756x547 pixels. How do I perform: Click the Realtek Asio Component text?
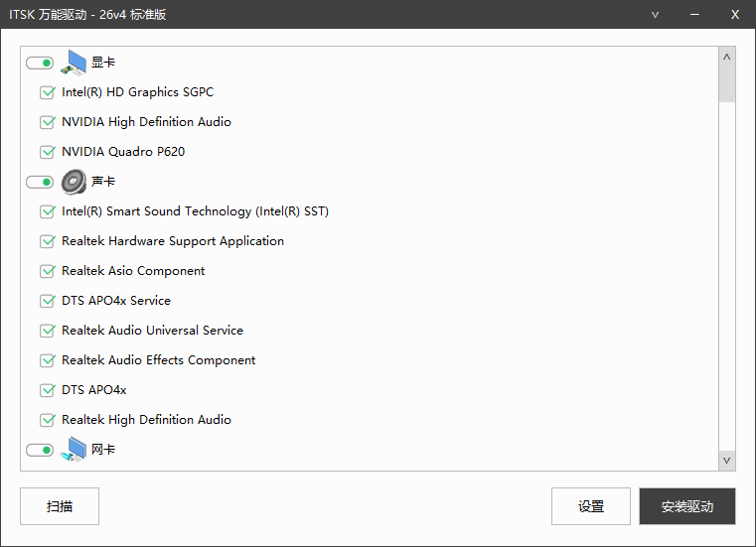click(x=133, y=271)
